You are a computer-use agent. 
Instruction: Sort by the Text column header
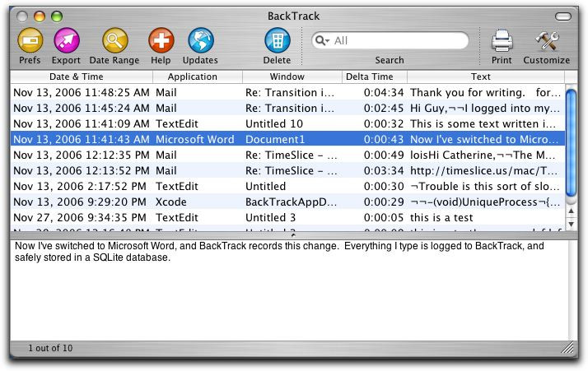486,77
